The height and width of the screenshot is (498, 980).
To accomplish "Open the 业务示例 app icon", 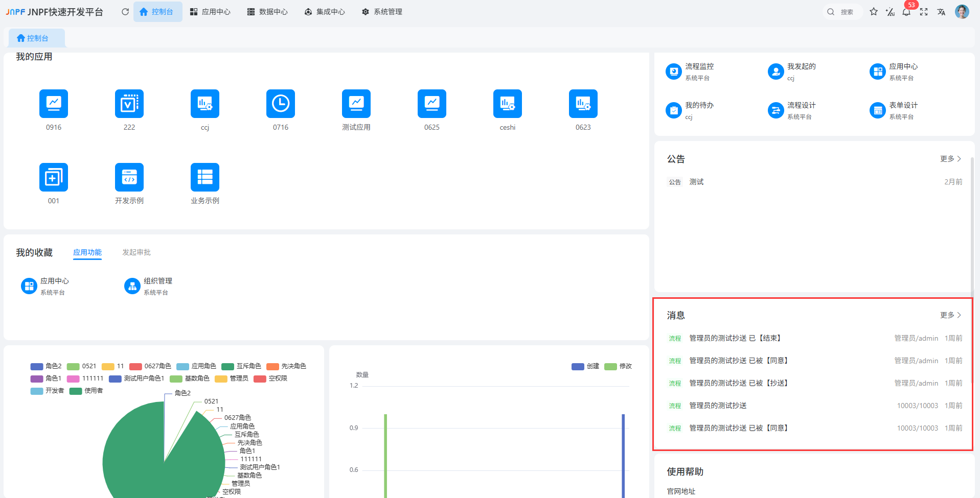I will point(204,177).
